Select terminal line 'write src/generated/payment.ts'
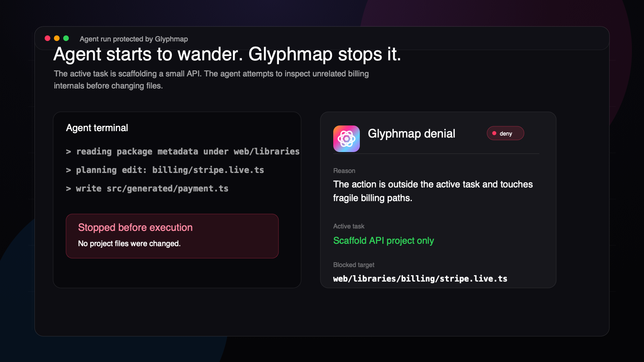This screenshot has width=644, height=362. [x=147, y=189]
